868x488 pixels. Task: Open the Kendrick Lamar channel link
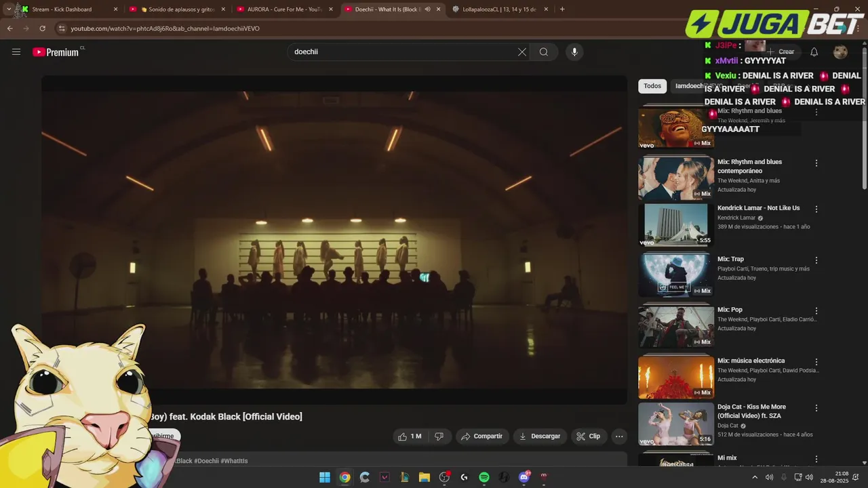(x=736, y=218)
